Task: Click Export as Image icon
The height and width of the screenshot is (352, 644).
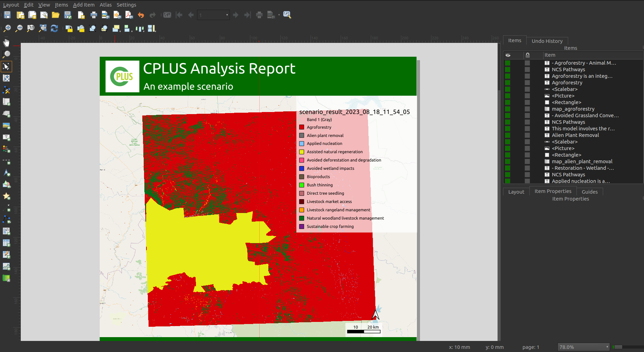Action: point(106,15)
